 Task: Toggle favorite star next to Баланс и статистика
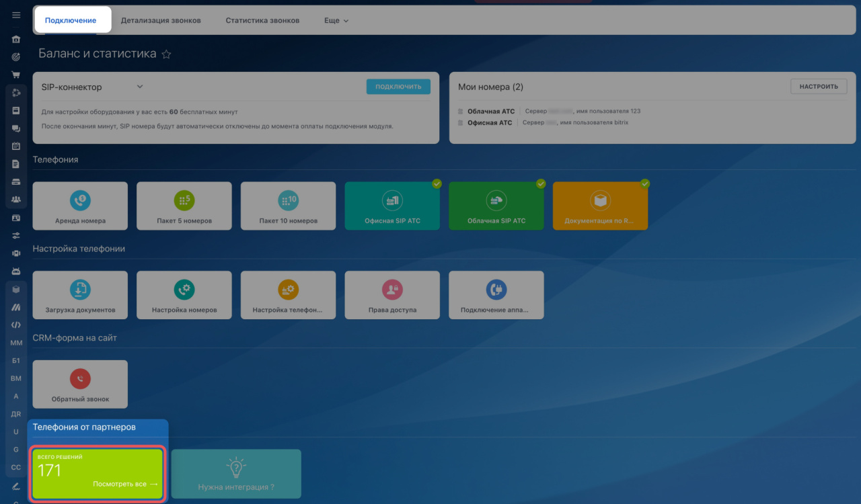pyautogui.click(x=166, y=54)
